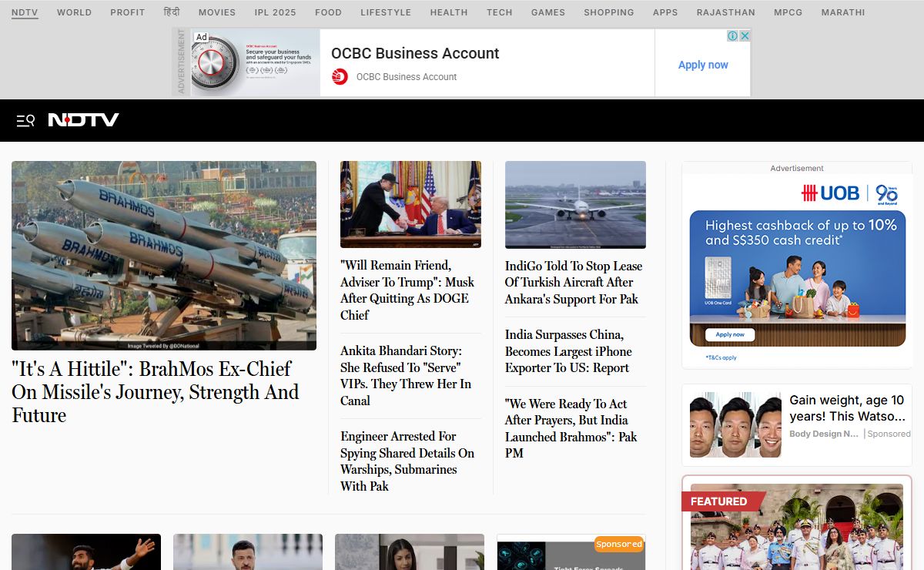This screenshot has width=924, height=570.
Task: Select the NDTV tab in top navigation
Action: 25,12
